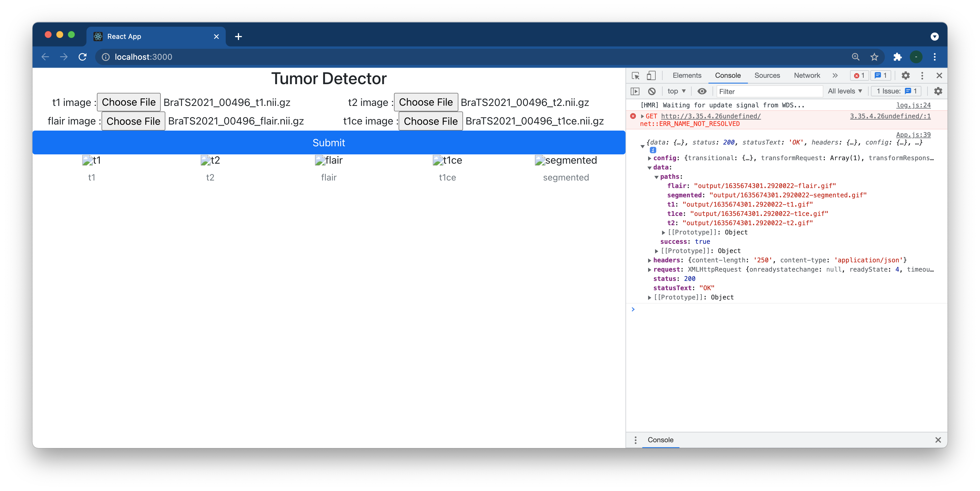Click the inspect element picker icon

pyautogui.click(x=635, y=75)
